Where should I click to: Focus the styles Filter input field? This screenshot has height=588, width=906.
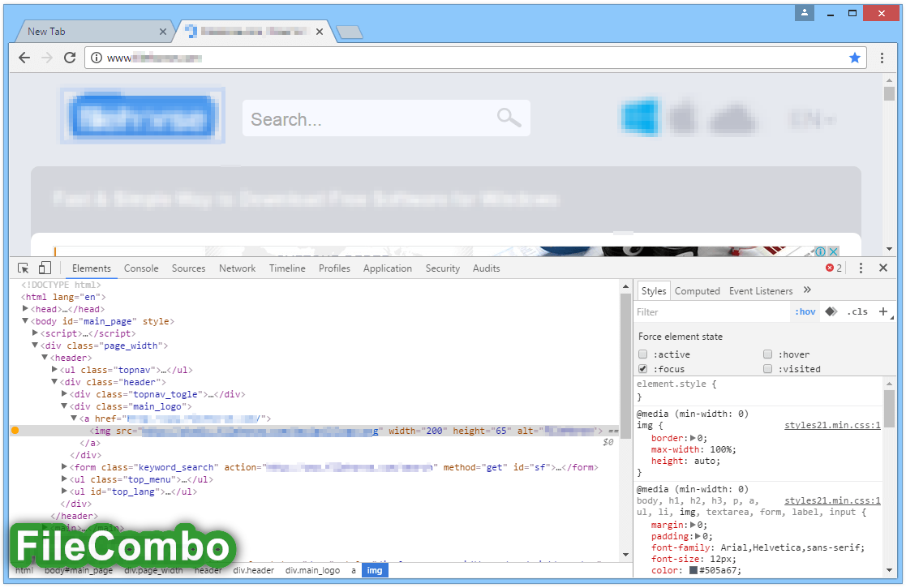point(713,312)
